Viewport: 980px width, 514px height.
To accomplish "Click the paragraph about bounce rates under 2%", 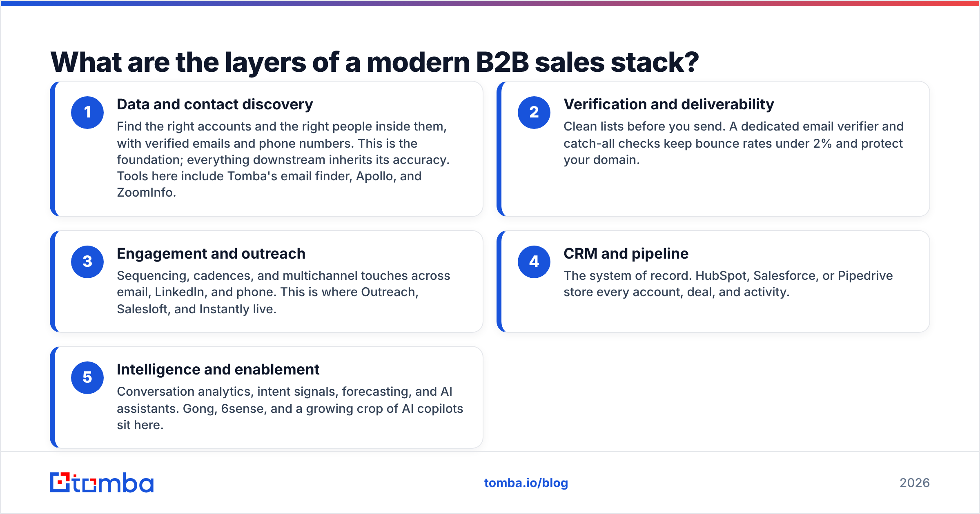I will [733, 143].
